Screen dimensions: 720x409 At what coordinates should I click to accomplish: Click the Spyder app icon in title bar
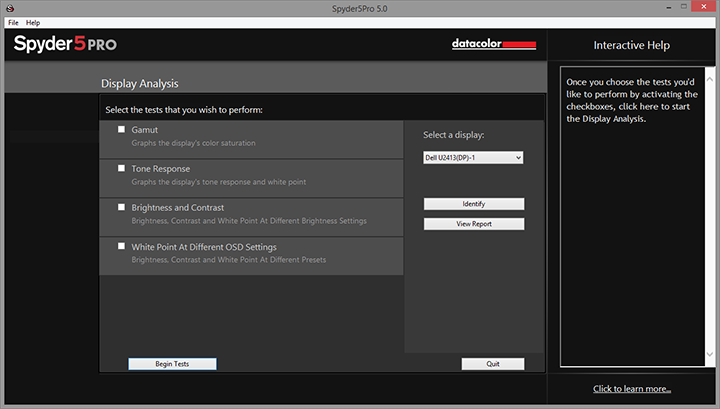tap(8, 8)
